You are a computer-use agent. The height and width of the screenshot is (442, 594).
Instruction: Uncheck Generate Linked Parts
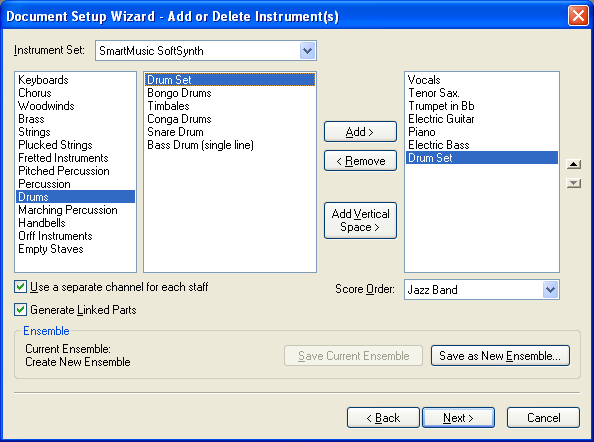[20, 309]
